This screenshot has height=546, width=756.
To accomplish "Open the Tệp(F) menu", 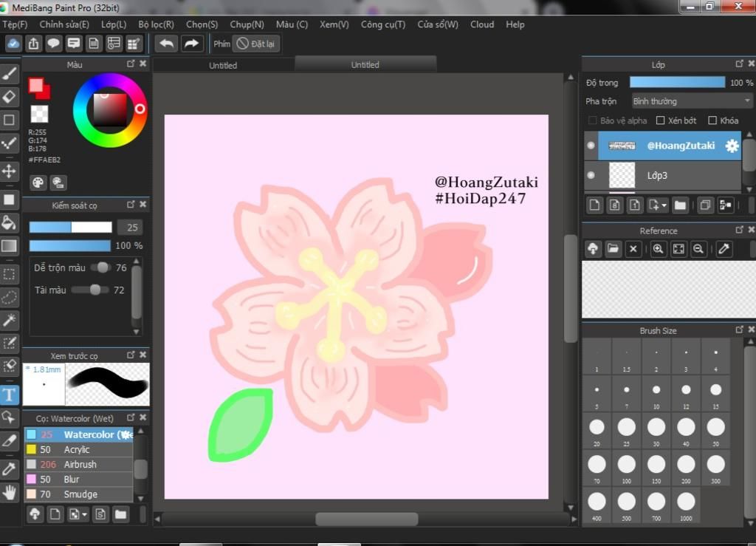I will click(x=15, y=24).
